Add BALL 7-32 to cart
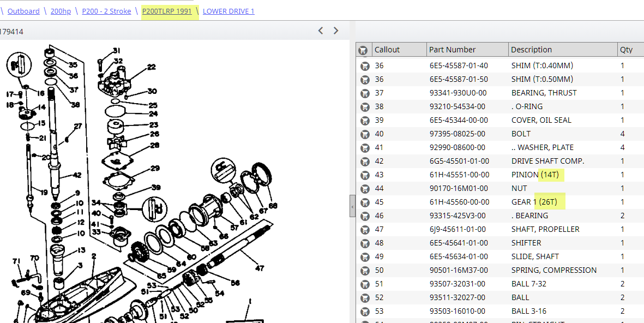 point(365,284)
